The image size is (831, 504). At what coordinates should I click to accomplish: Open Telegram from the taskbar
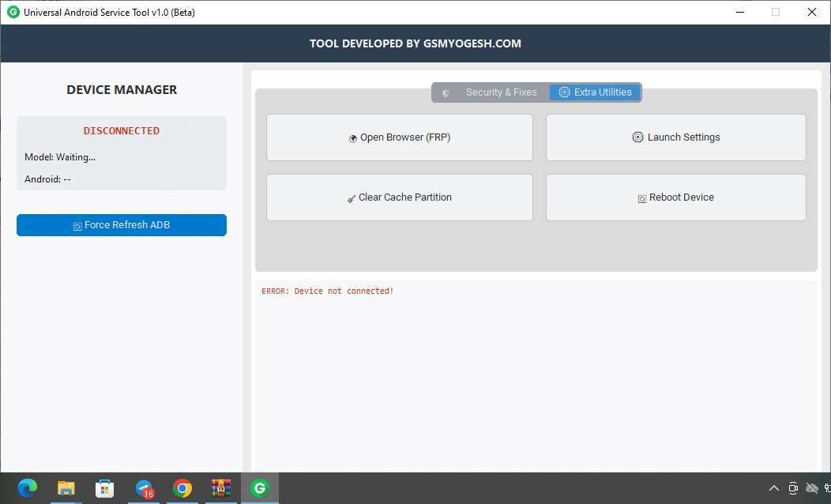point(144,488)
